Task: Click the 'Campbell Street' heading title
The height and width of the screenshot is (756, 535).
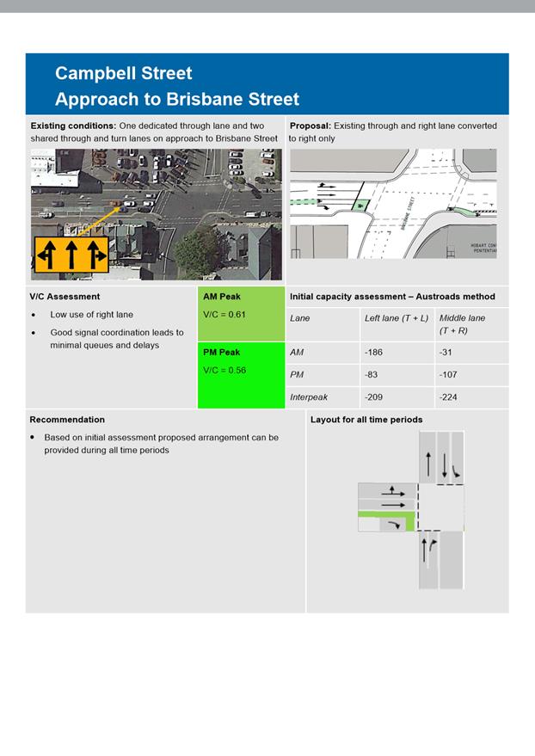Action: [x=123, y=73]
